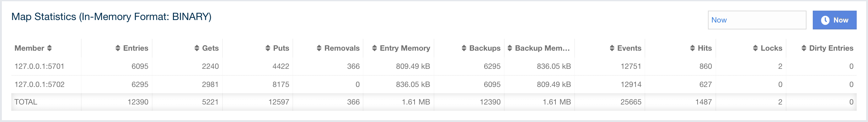Click Dirty Entries sort icon

coord(804,48)
